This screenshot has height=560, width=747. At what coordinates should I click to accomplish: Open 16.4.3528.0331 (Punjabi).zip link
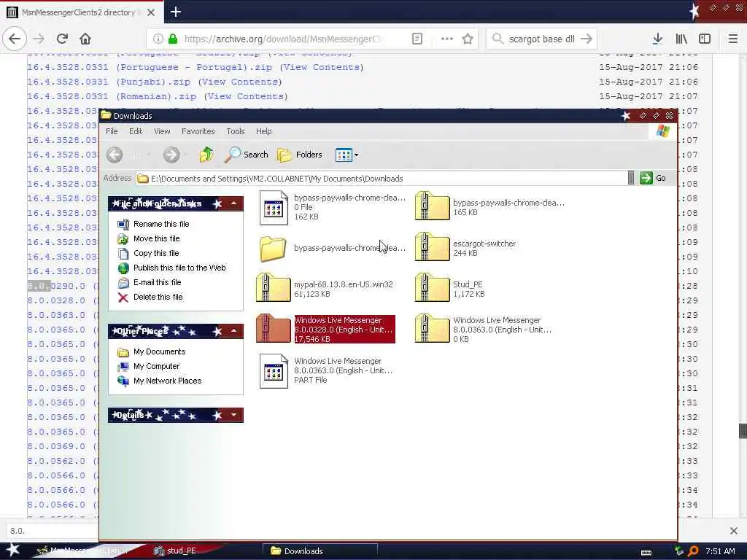109,82
